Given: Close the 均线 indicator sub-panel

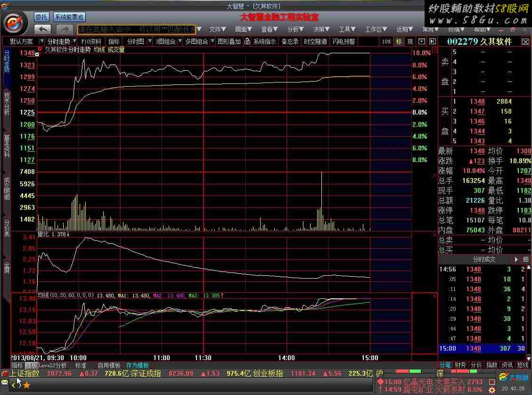Looking at the screenshot, I should [434, 296].
